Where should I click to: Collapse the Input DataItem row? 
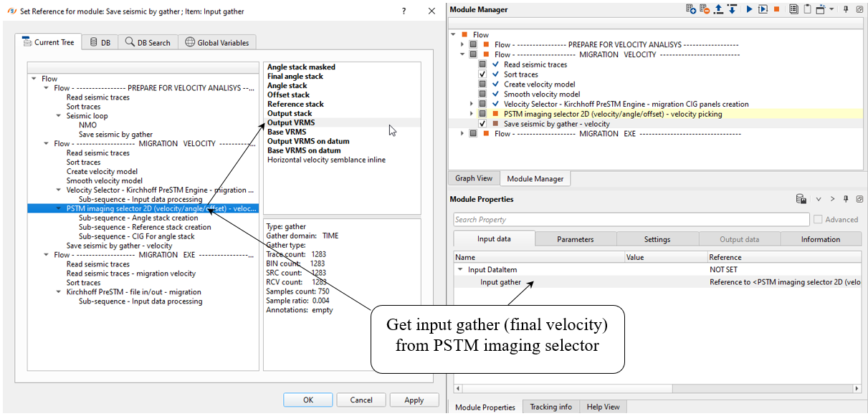point(460,270)
